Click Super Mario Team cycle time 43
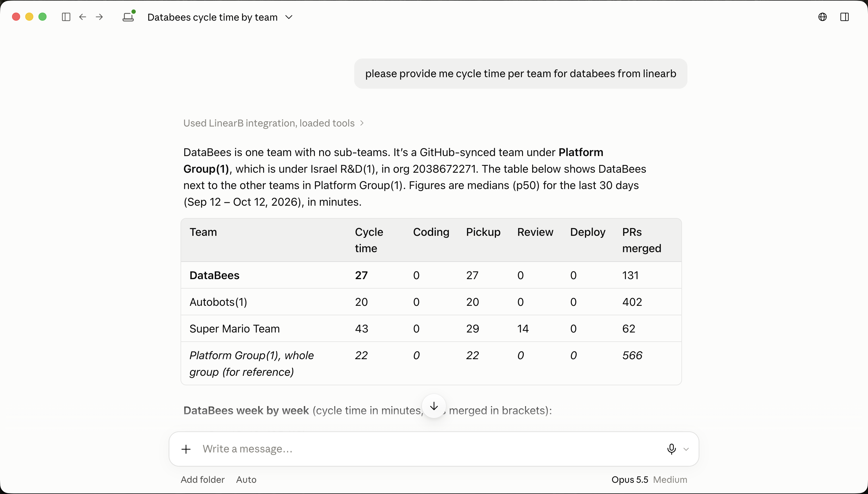The width and height of the screenshot is (868, 494). coord(362,328)
